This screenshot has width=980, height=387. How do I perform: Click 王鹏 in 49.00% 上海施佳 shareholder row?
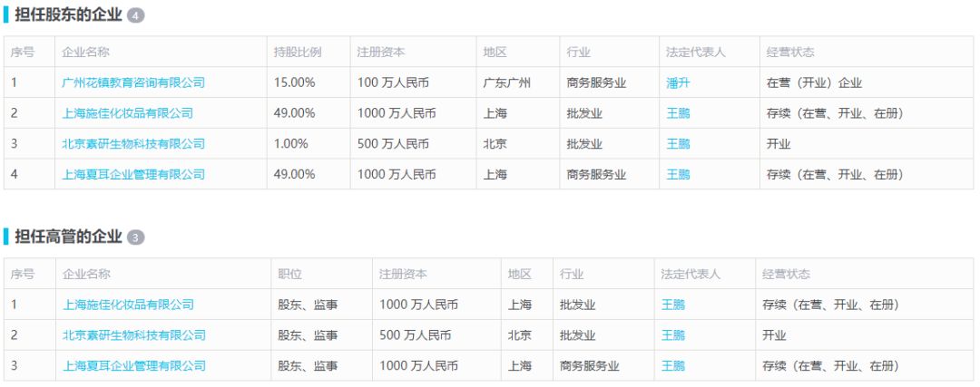click(678, 113)
